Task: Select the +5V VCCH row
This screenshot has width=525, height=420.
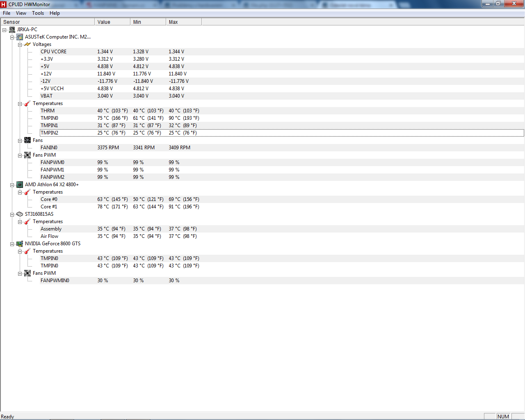Action: 282,89
